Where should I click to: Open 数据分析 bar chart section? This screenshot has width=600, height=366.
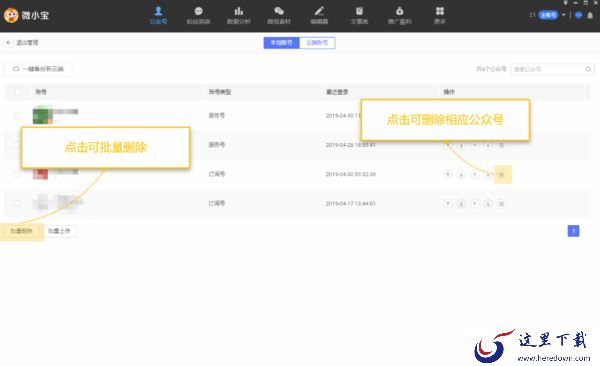(238, 15)
